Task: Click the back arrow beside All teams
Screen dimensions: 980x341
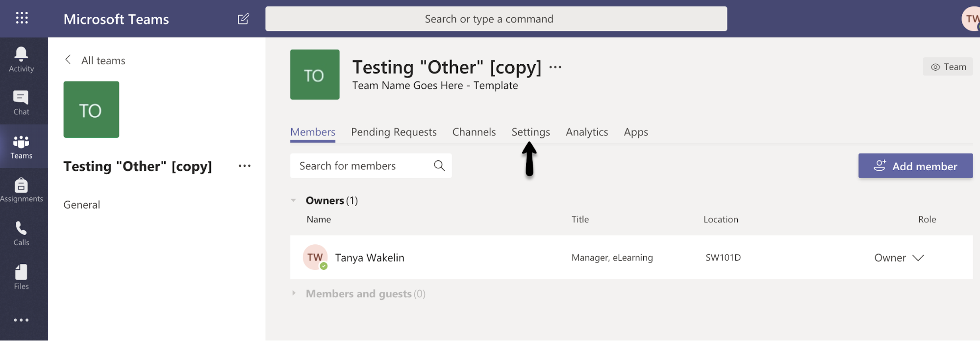Action: coord(68,60)
